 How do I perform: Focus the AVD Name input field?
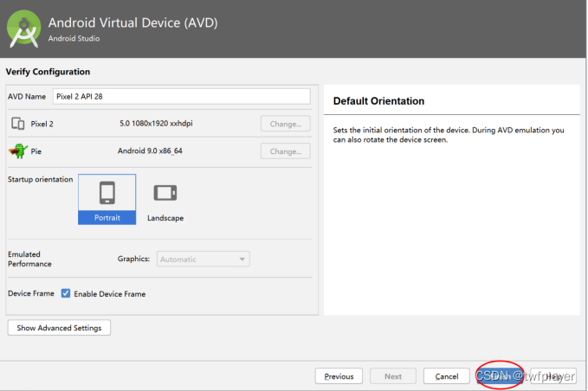(x=182, y=97)
